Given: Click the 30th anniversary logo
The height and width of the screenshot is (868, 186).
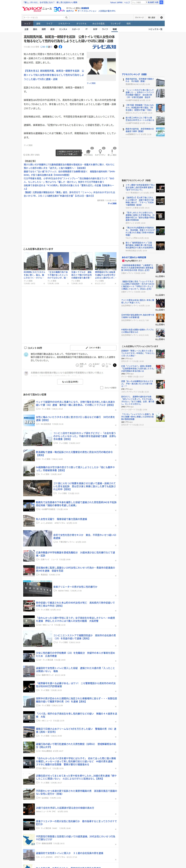Looking at the screenshot, I should (x=59, y=9).
